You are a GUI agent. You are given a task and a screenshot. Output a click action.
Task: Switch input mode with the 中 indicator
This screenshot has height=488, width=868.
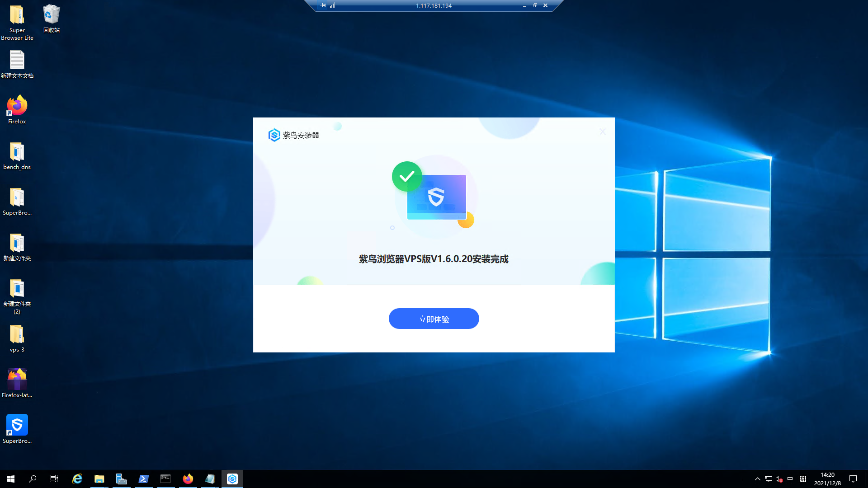[791, 479]
